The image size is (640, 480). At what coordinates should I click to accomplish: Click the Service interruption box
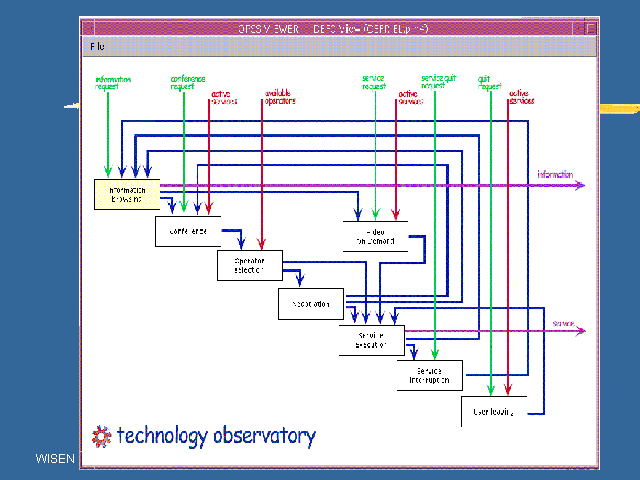(435, 375)
